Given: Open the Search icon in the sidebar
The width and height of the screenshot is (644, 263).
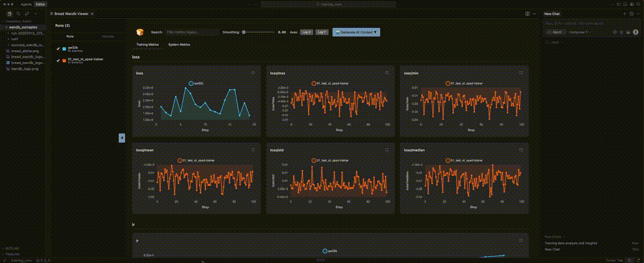Looking at the screenshot, I should 18,13.
